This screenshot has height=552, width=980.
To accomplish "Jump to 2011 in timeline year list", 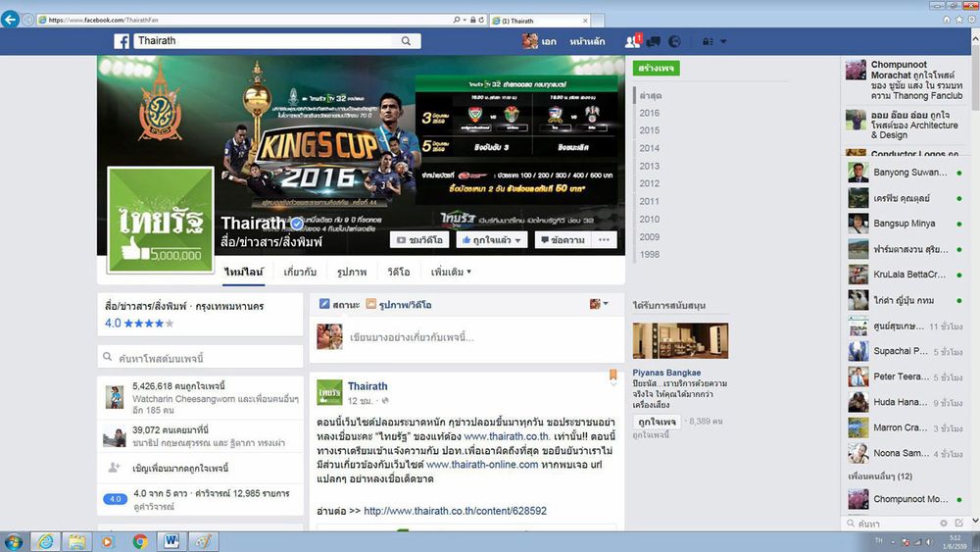I will pyautogui.click(x=650, y=201).
